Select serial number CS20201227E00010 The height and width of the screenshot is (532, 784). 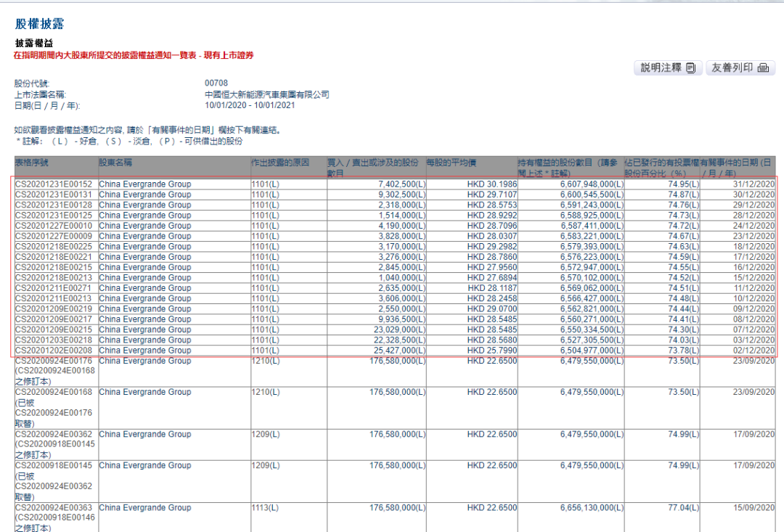pyautogui.click(x=54, y=226)
